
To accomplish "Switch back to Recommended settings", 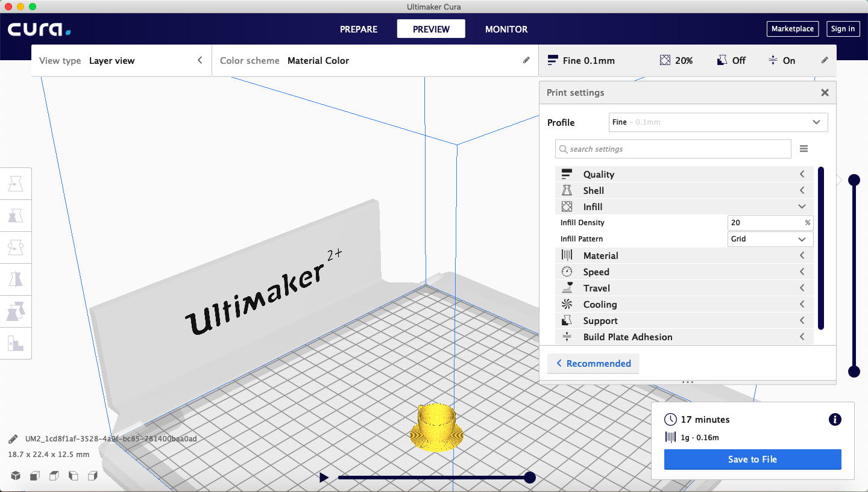I will (593, 364).
